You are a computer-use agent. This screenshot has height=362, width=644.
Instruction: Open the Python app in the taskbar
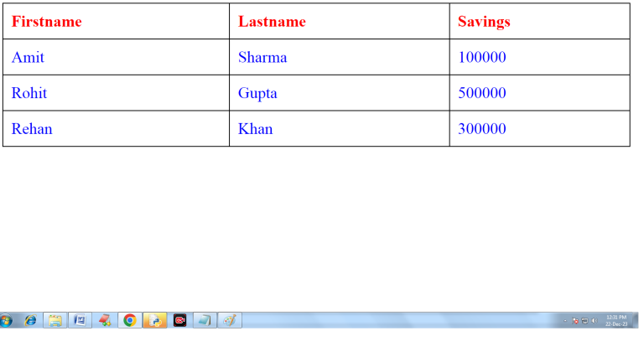[x=155, y=321]
